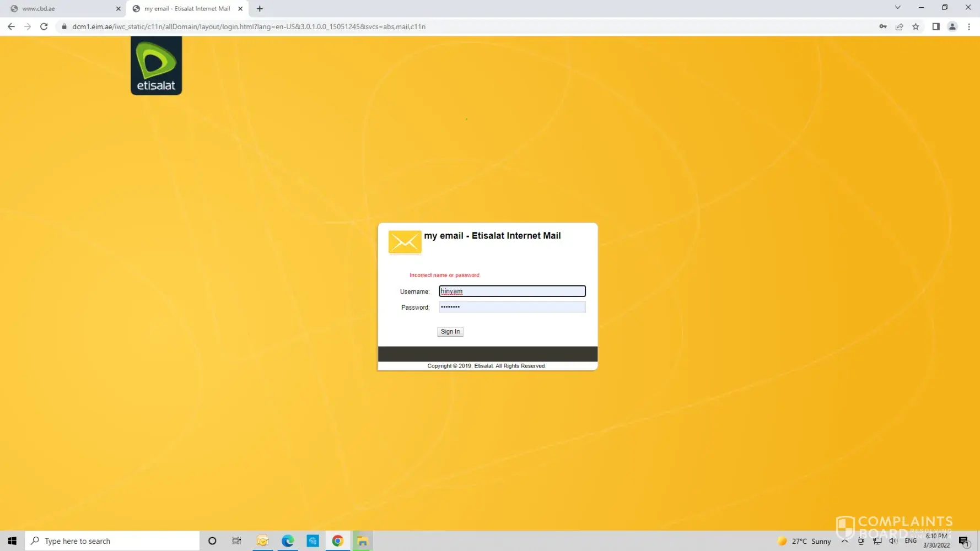Close the my email Etisalat tab
The width and height of the screenshot is (980, 551).
click(240, 9)
